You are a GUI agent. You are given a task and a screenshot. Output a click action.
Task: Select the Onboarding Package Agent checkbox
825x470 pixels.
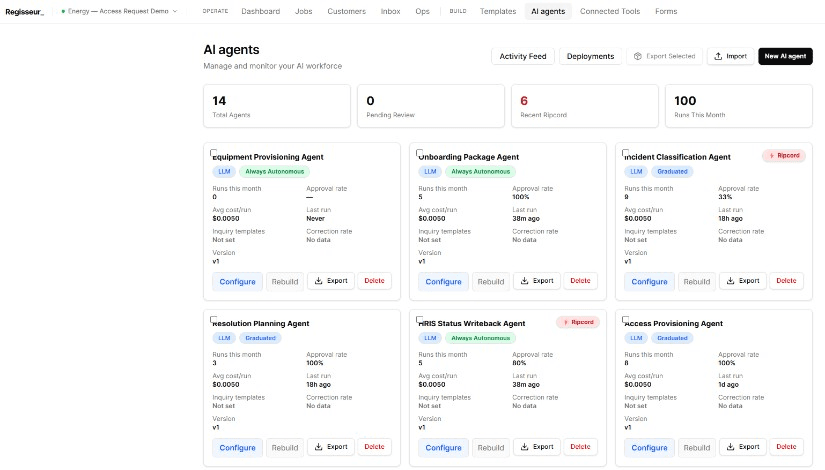[419, 153]
